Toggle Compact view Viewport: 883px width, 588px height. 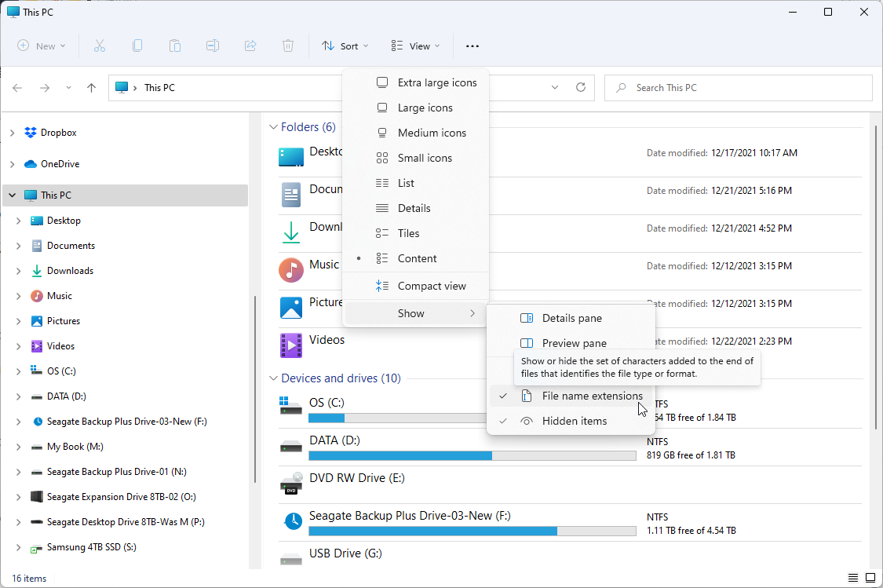(415, 286)
